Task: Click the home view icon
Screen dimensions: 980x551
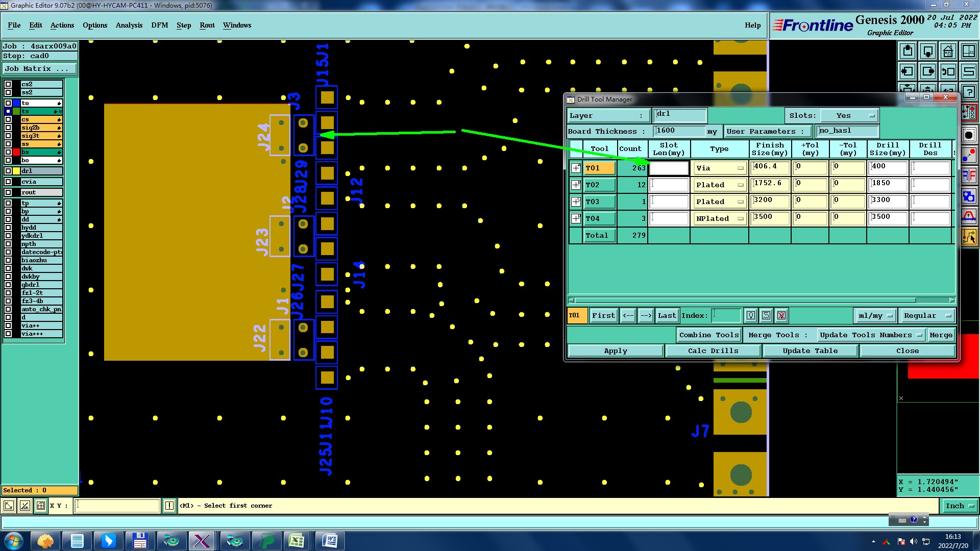Action: pos(948,51)
